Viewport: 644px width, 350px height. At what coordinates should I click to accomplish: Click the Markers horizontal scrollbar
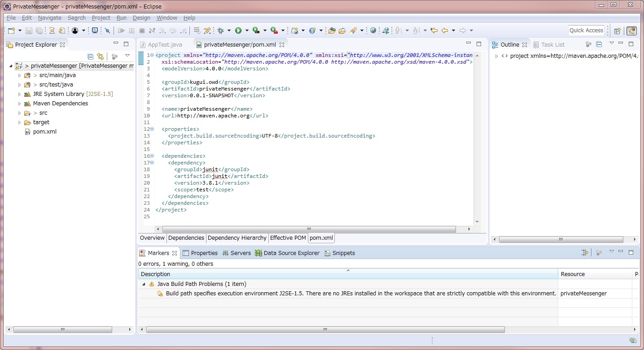point(326,329)
